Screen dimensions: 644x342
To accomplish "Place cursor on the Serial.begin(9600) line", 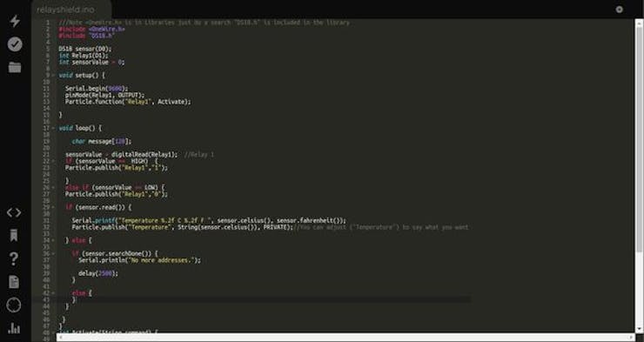I will (97, 89).
